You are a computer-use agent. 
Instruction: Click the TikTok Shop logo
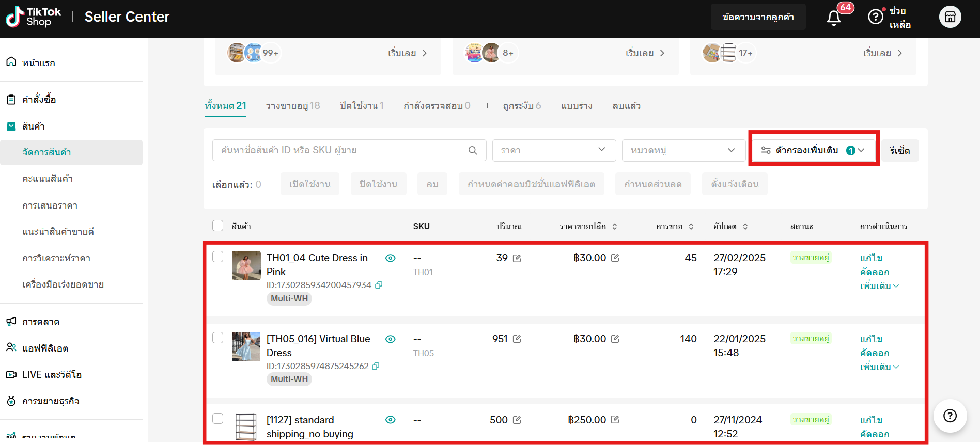pyautogui.click(x=34, y=17)
